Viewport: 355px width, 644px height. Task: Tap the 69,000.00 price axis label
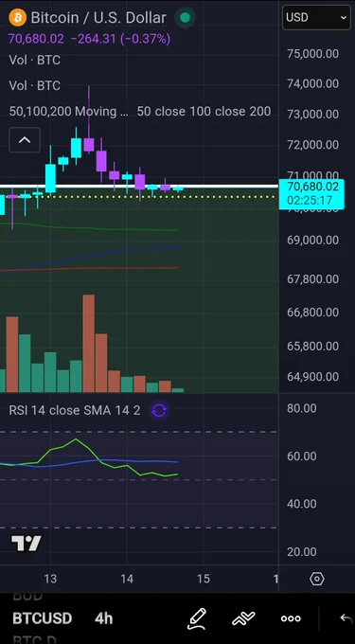[x=313, y=240]
